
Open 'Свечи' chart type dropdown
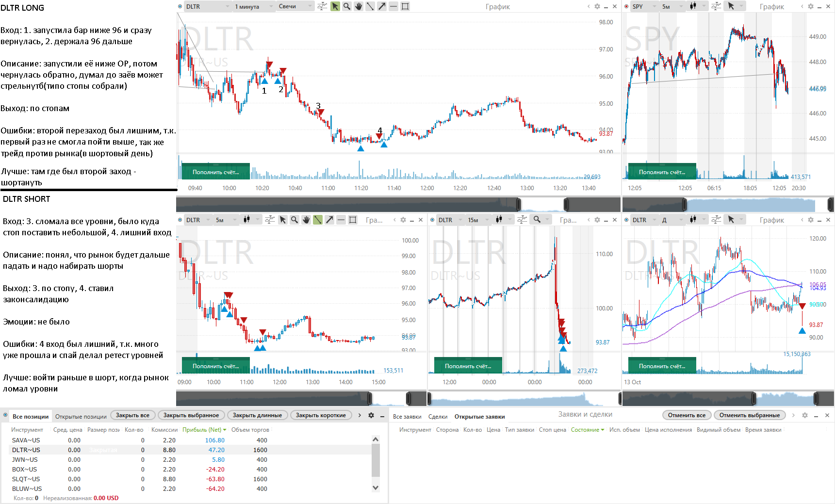tap(295, 6)
